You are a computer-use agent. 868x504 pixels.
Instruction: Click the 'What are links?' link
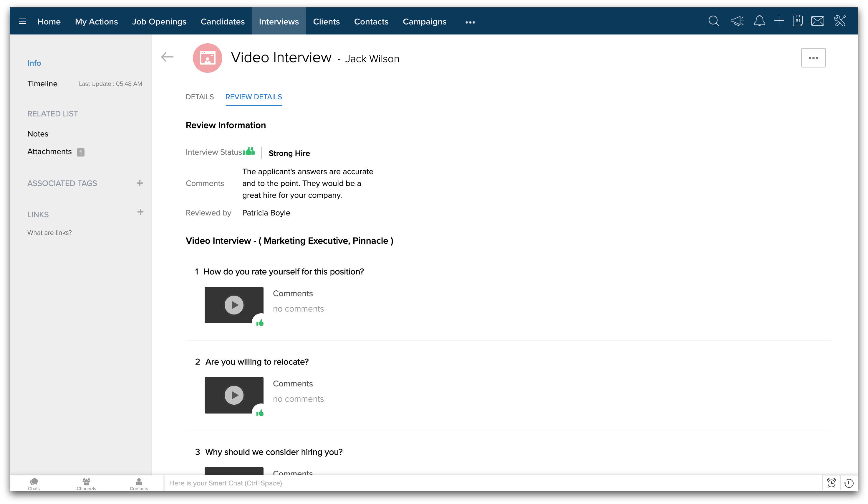pyautogui.click(x=49, y=233)
